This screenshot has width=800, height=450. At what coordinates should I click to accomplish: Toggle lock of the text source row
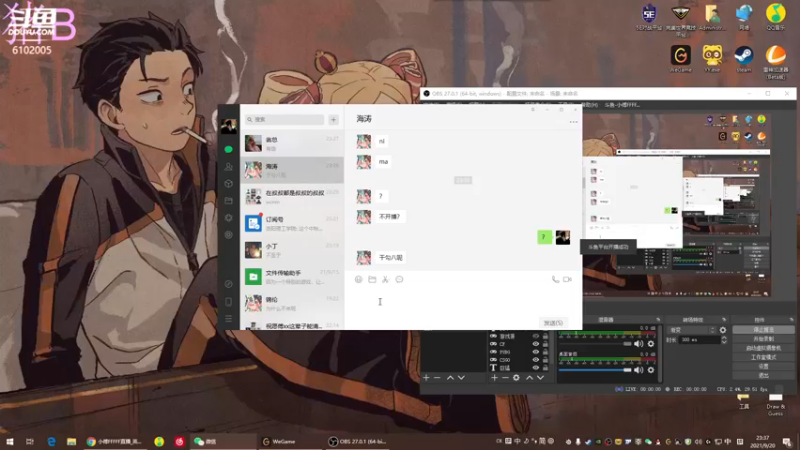tap(545, 367)
